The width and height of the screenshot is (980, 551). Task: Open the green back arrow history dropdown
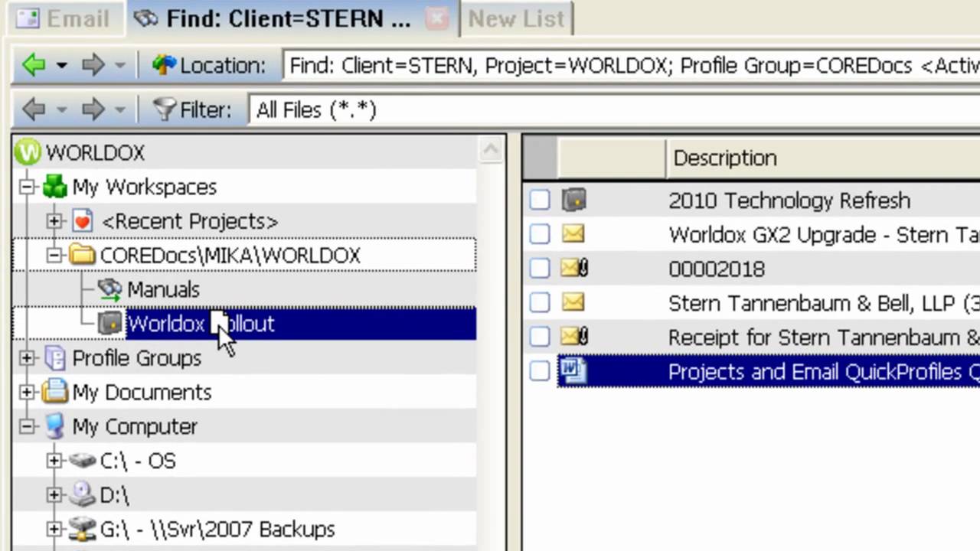pos(61,65)
